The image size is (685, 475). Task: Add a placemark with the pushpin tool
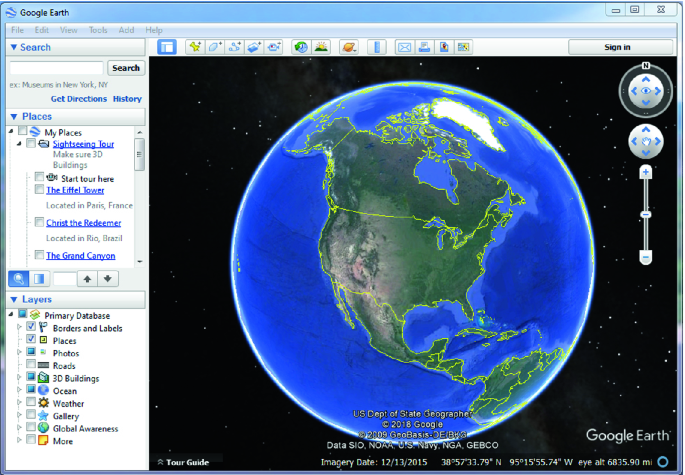pyautogui.click(x=195, y=47)
